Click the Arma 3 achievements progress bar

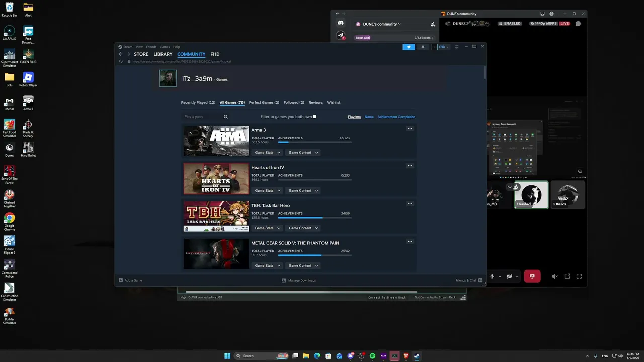tap(315, 142)
